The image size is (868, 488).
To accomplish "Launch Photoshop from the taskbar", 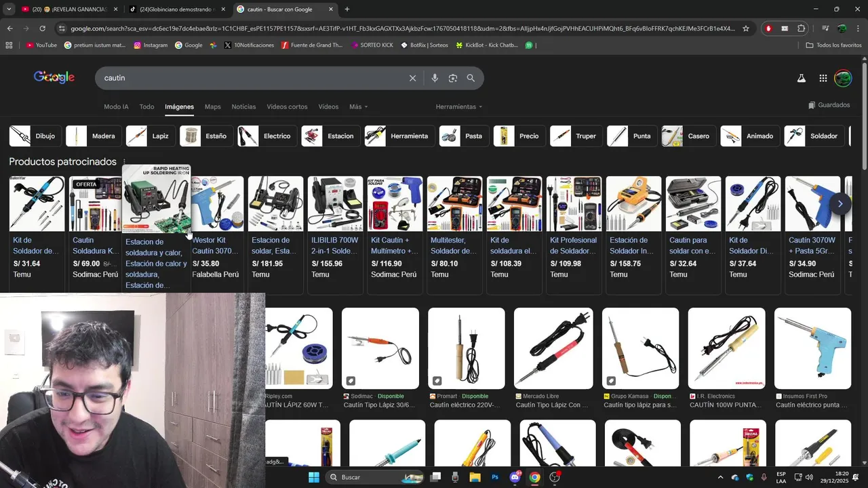I will [x=495, y=477].
